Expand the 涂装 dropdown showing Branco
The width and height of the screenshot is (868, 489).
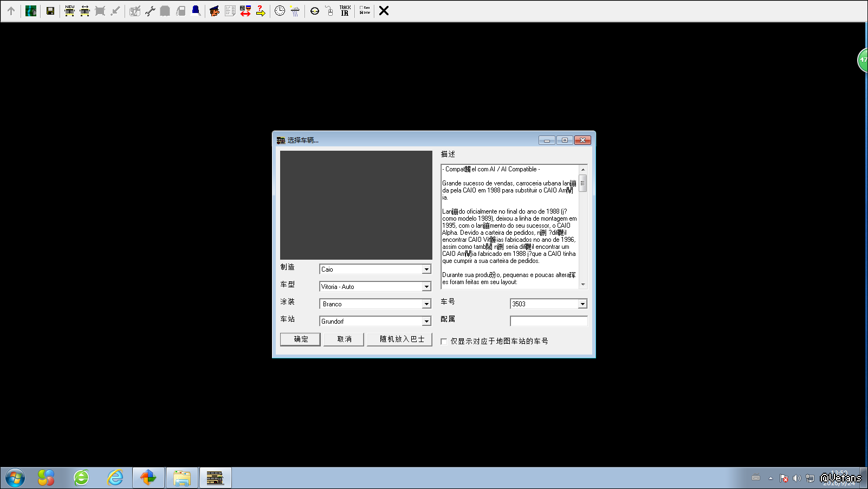tap(426, 304)
